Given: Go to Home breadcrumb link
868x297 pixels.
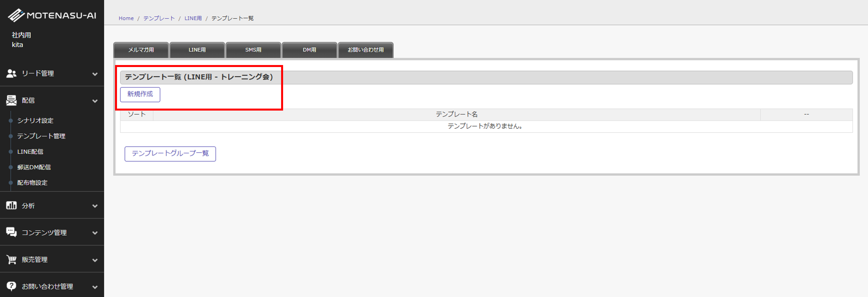Looking at the screenshot, I should (x=126, y=18).
